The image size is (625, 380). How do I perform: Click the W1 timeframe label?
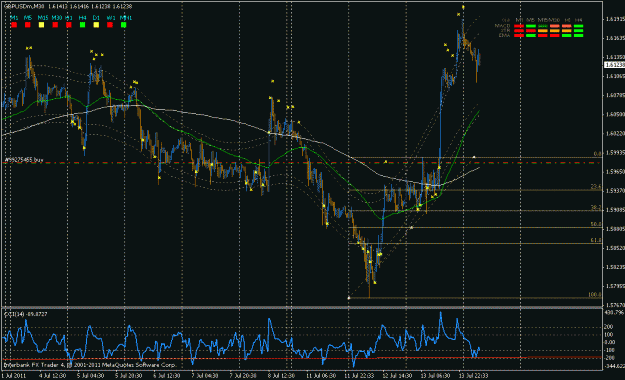111,18
